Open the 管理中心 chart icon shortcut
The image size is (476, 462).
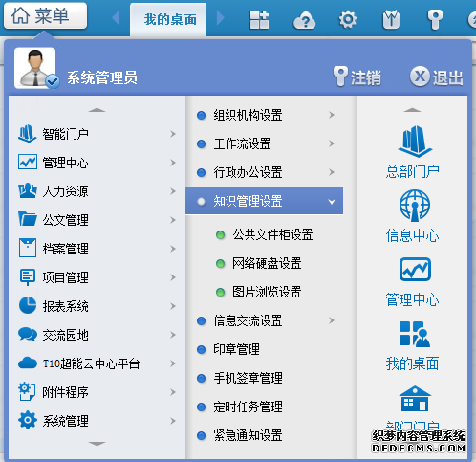pos(415,270)
